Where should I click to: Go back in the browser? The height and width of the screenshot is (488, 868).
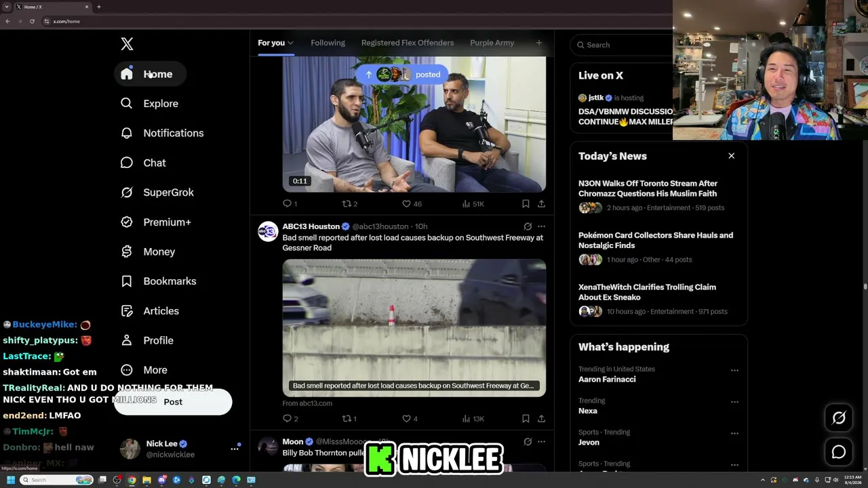click(7, 21)
